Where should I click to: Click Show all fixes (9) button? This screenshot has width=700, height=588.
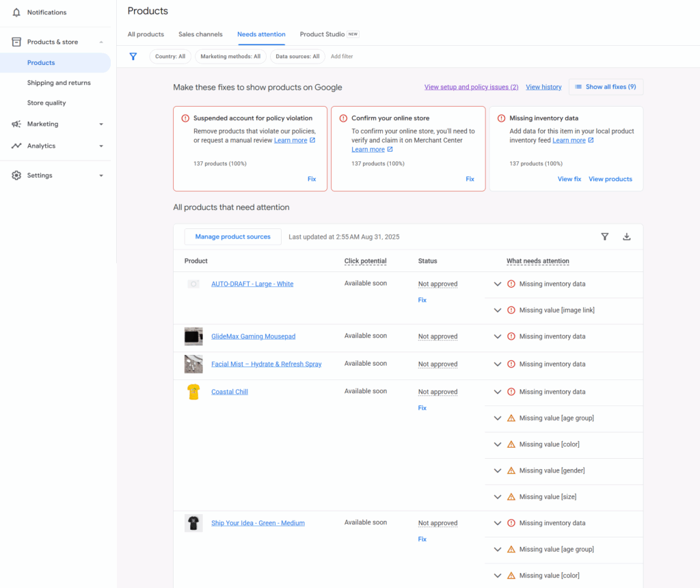[x=606, y=87]
